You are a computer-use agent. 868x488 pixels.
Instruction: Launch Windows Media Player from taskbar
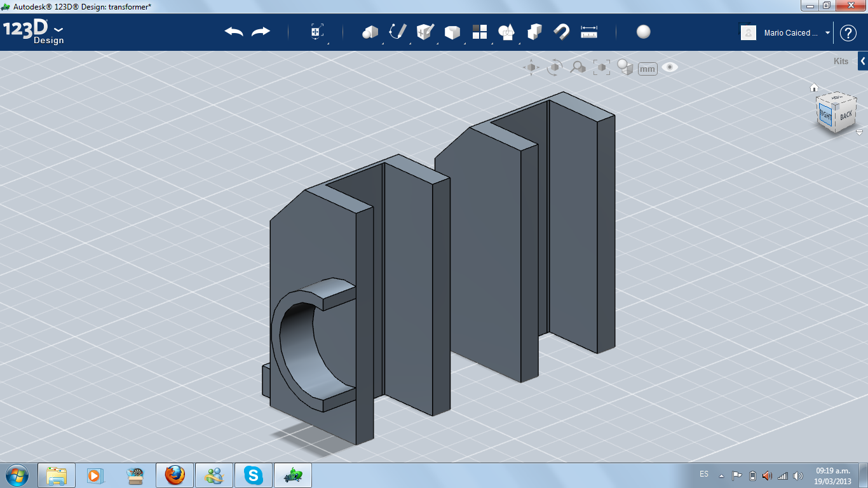(x=96, y=475)
